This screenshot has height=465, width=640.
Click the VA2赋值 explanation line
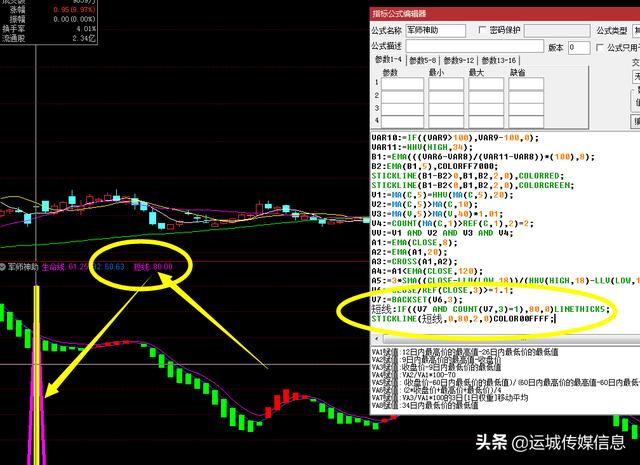click(436, 360)
